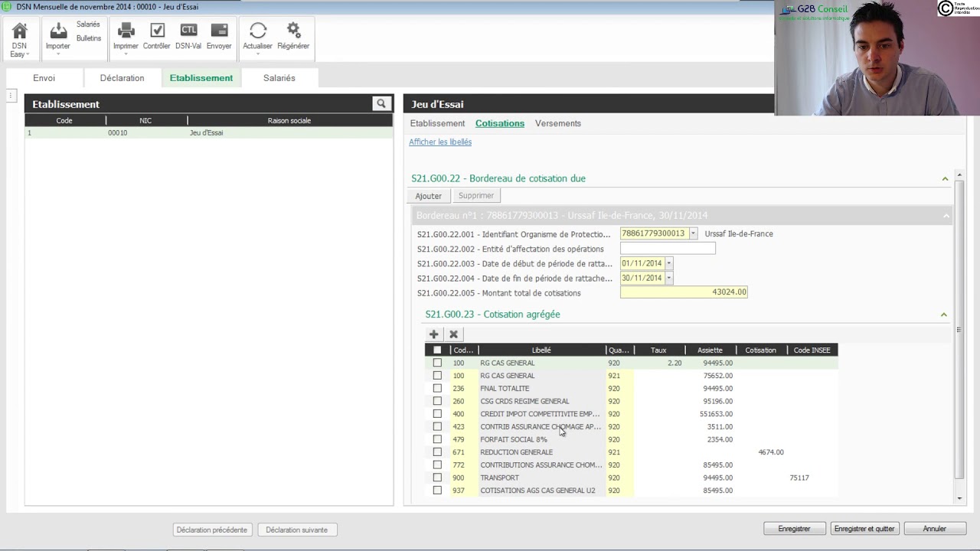Click the 4674.00 cotisation value
The width and height of the screenshot is (980, 551).
(771, 452)
